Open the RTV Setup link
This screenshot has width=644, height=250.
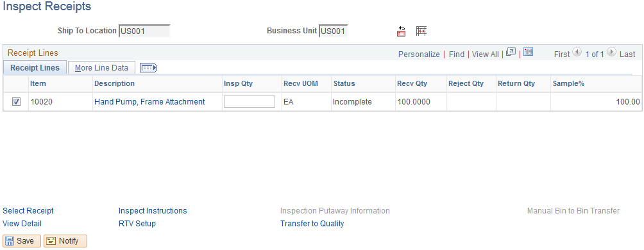pos(137,224)
